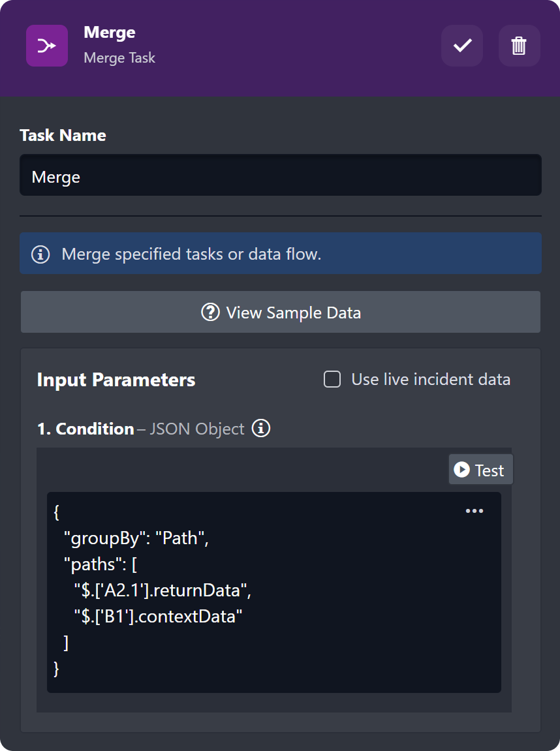Run the condition with Test button
Image resolution: width=560 pixels, height=751 pixels.
click(x=481, y=470)
